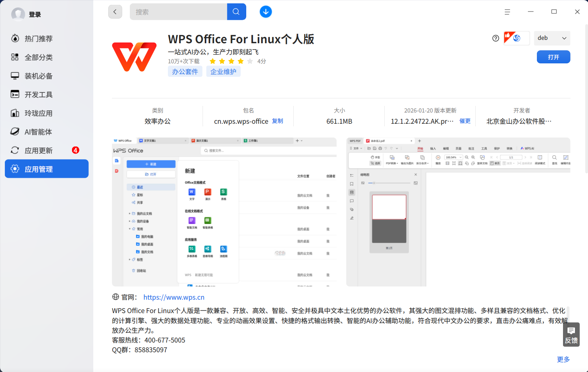Click the globe icon beside 官网
The width and height of the screenshot is (588, 372).
click(x=116, y=297)
